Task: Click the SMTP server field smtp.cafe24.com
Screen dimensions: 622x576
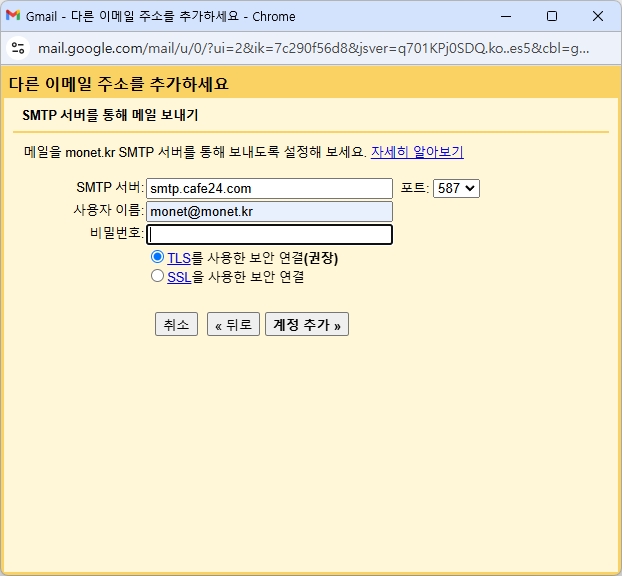Action: click(269, 188)
